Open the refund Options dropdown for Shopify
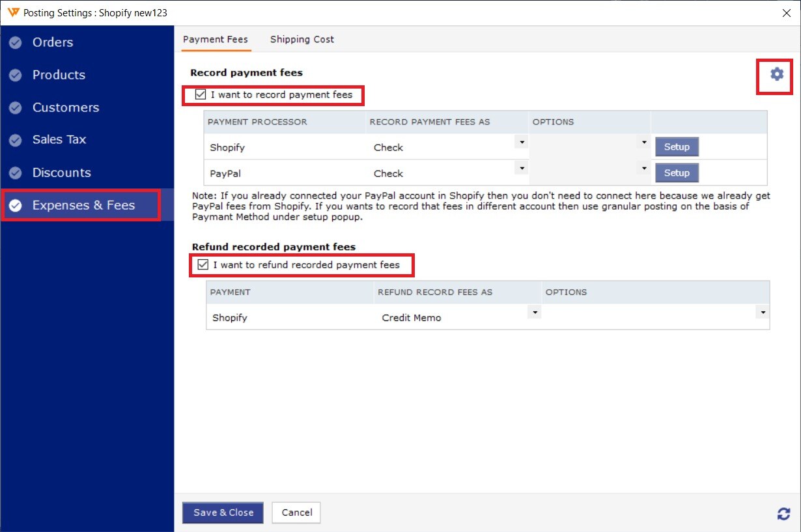801x532 pixels. [763, 313]
